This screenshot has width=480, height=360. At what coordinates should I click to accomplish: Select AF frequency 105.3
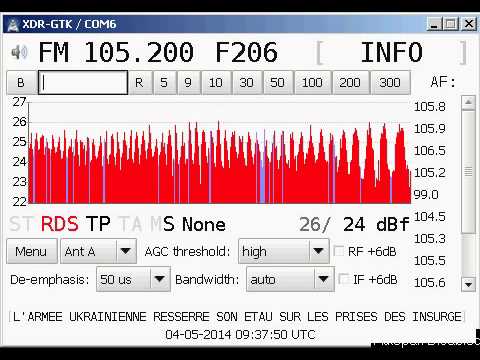430,239
